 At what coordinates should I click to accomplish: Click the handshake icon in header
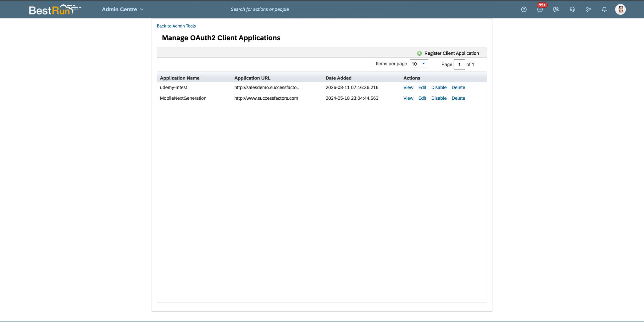(x=588, y=9)
